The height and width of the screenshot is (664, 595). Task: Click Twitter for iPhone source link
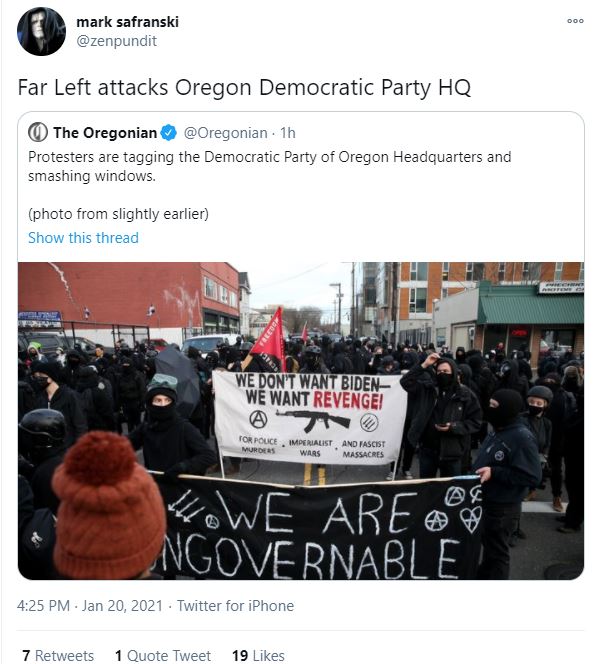pos(235,606)
